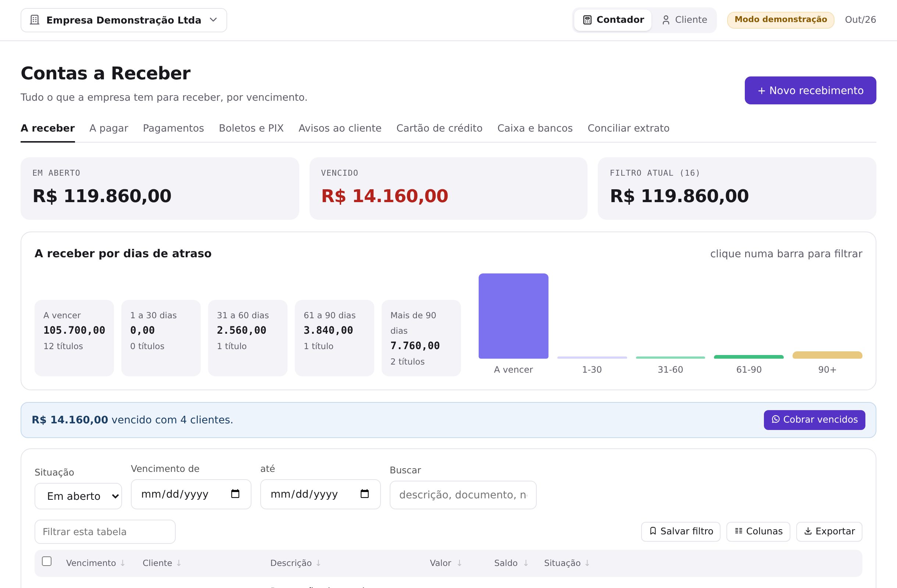897x588 pixels.
Task: Click the sort arrow next to Valor
Action: [460, 563]
